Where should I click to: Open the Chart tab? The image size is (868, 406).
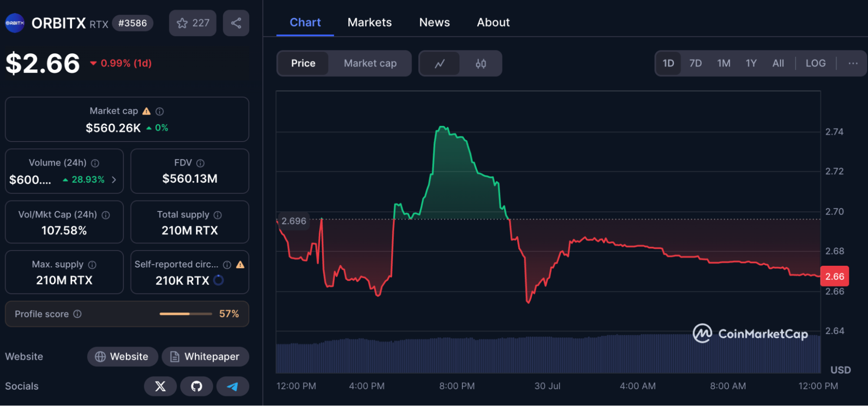pyautogui.click(x=305, y=23)
